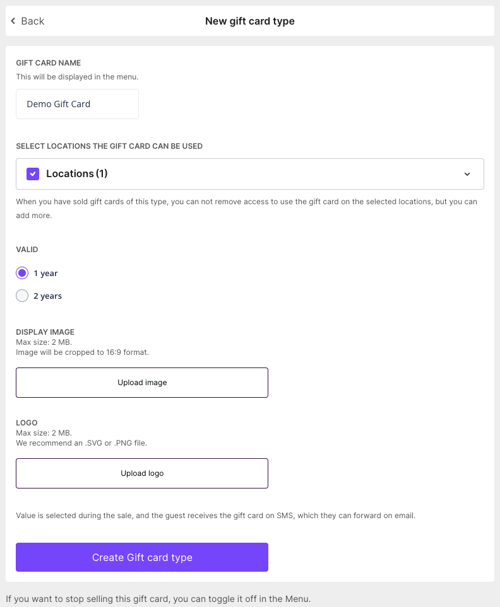Uncheck the purple Locations checkbox
Image resolution: width=500 pixels, height=607 pixels.
pyautogui.click(x=33, y=174)
